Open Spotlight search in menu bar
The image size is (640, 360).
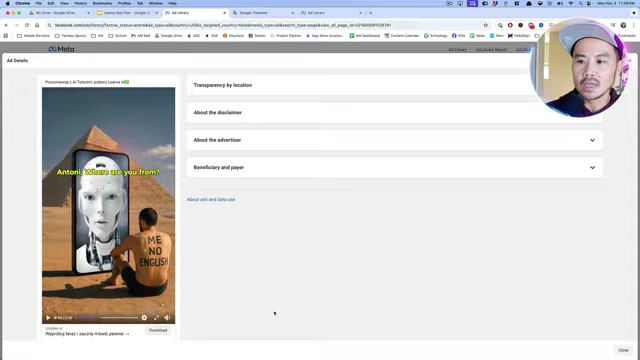tap(580, 3)
